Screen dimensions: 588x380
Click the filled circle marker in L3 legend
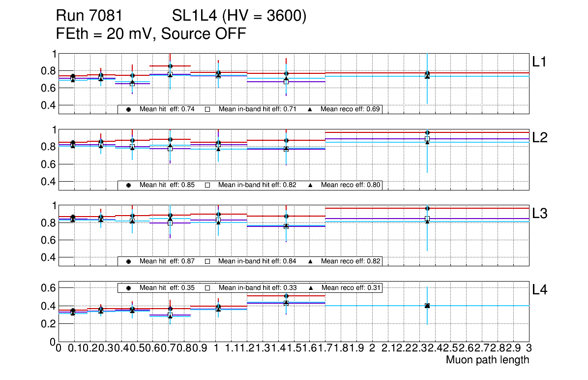(128, 261)
